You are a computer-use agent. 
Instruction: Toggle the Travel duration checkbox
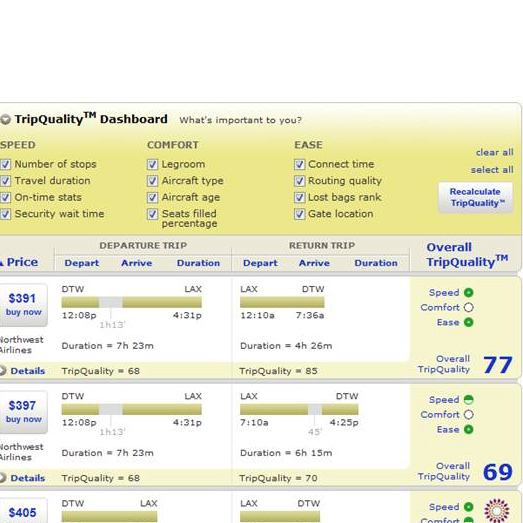point(5,181)
